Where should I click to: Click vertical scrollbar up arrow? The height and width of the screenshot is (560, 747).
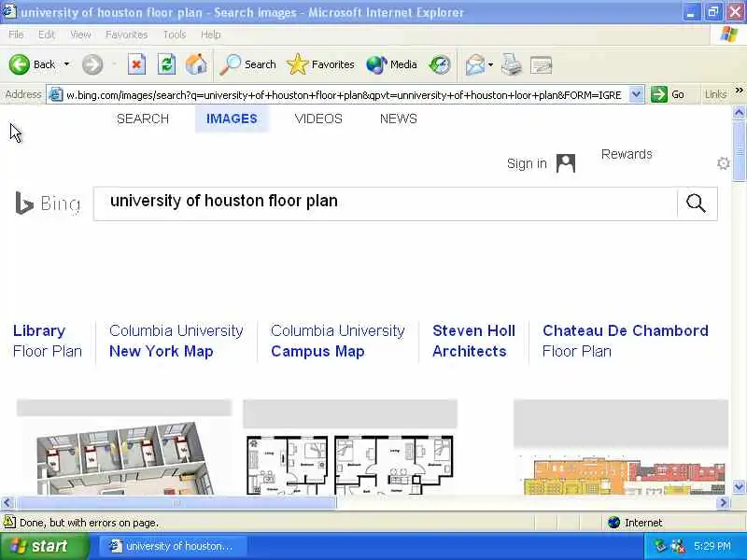pos(739,112)
